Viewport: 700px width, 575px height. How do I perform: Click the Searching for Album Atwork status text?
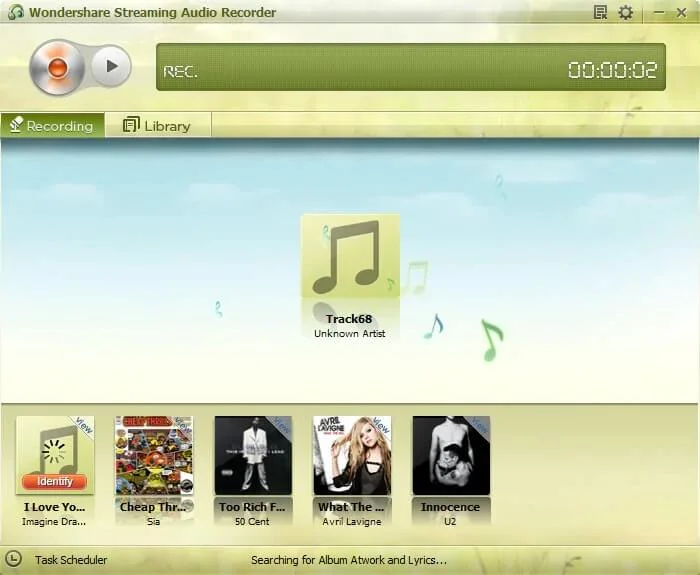tap(349, 560)
